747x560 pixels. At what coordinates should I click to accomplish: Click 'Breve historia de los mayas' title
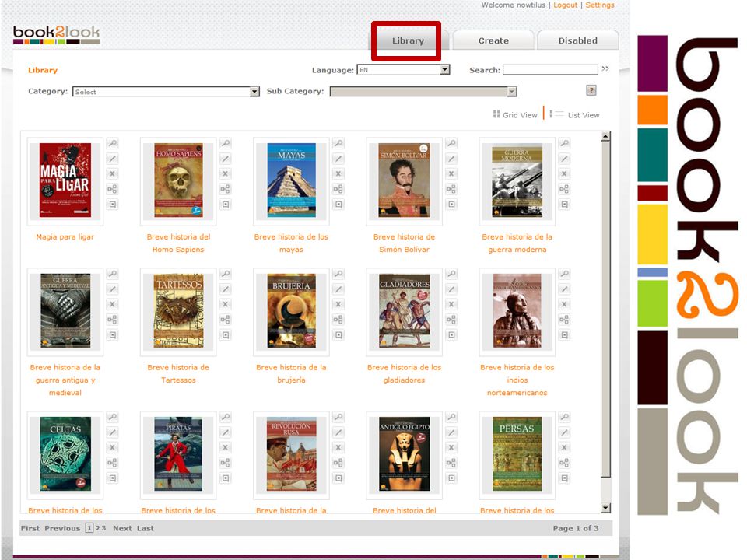291,243
